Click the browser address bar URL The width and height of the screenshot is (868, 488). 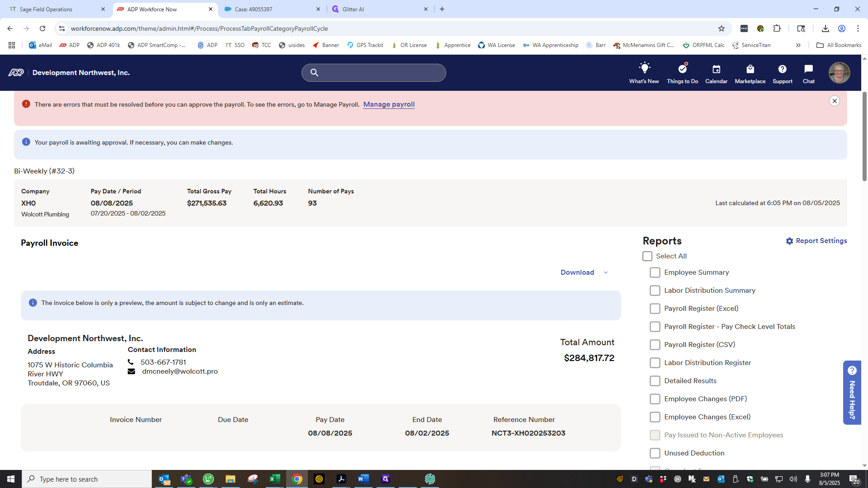[199, 28]
